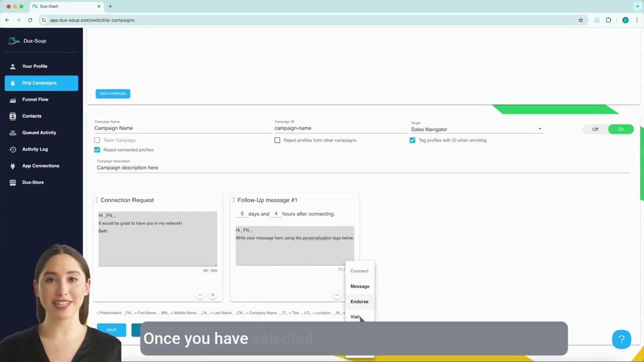
Task: Click the Campaign Name input field
Action: [x=182, y=128]
